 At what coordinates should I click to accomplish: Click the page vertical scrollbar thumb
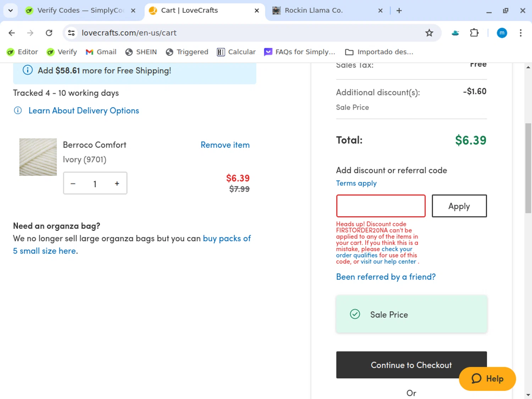(528, 168)
